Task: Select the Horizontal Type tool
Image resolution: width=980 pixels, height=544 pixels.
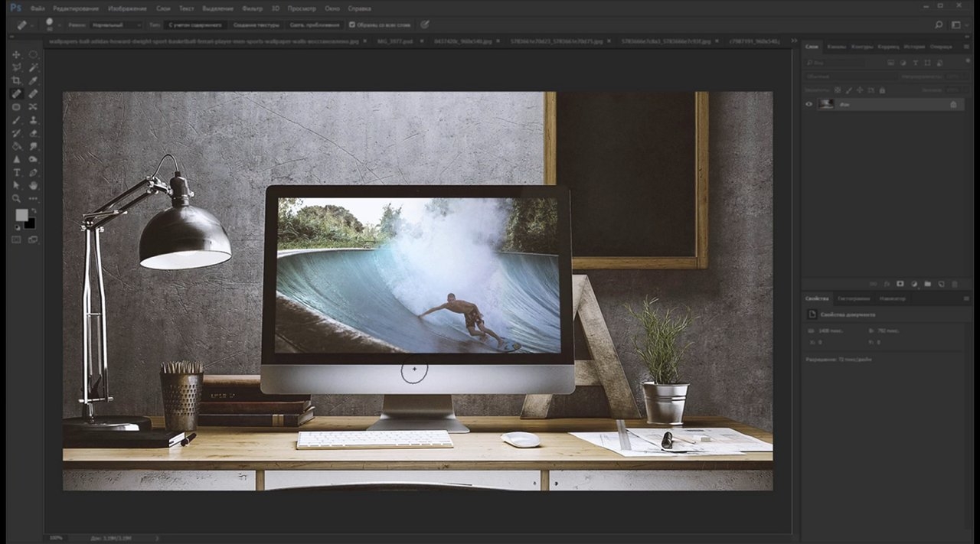Action: click(x=16, y=172)
